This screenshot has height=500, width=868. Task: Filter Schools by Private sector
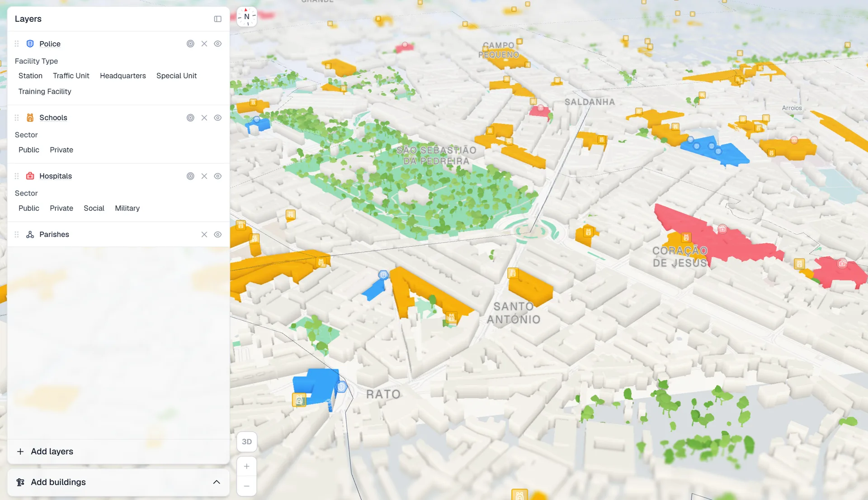pos(61,150)
